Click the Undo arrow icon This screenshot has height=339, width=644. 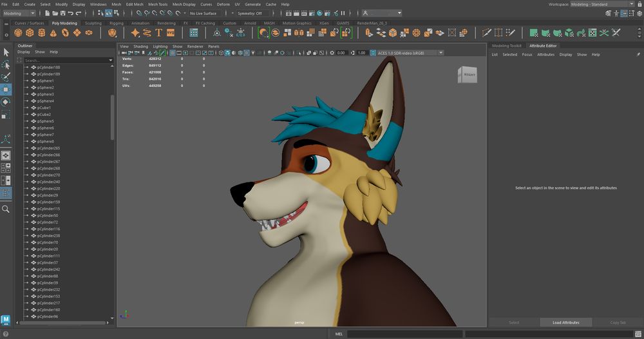(x=70, y=13)
